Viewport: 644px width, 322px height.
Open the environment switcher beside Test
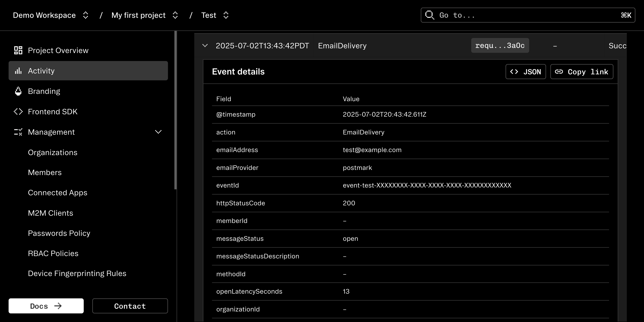226,15
